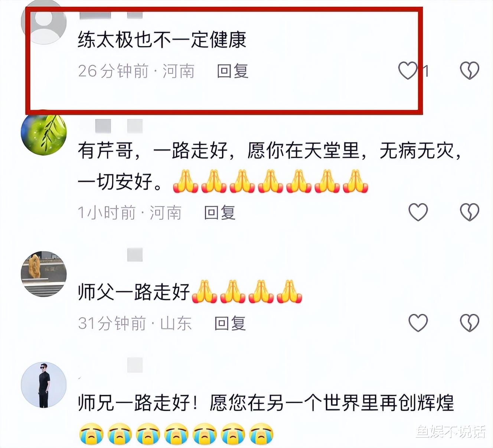
Task: Dislike the 师父一路走好 comment
Action: pos(469,322)
